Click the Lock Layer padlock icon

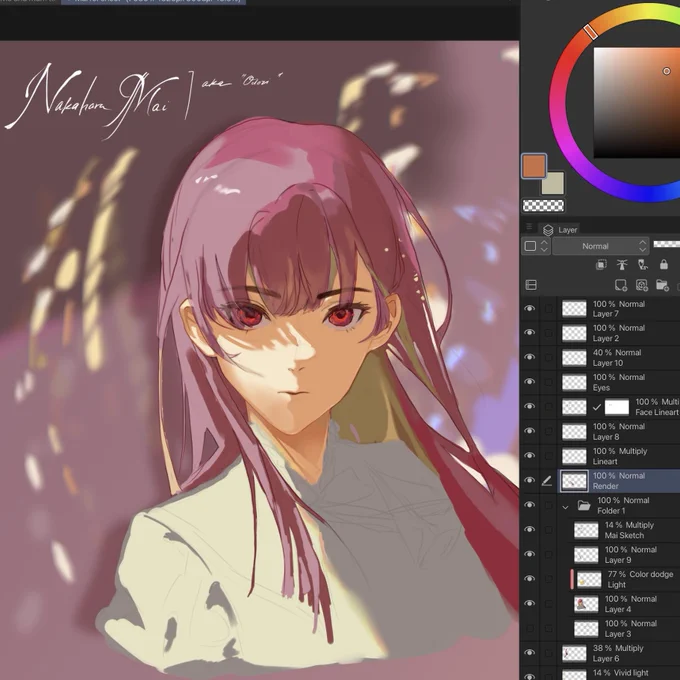pyautogui.click(x=664, y=265)
